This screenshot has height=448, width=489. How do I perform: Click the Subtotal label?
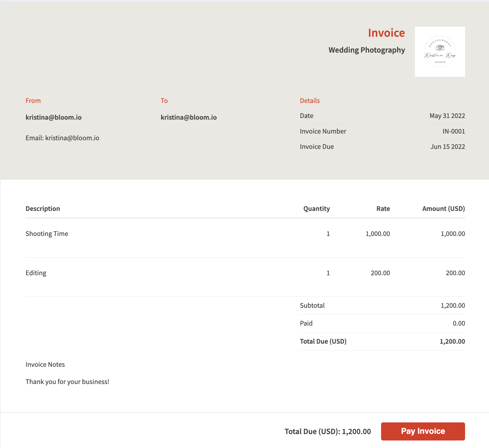tap(312, 306)
